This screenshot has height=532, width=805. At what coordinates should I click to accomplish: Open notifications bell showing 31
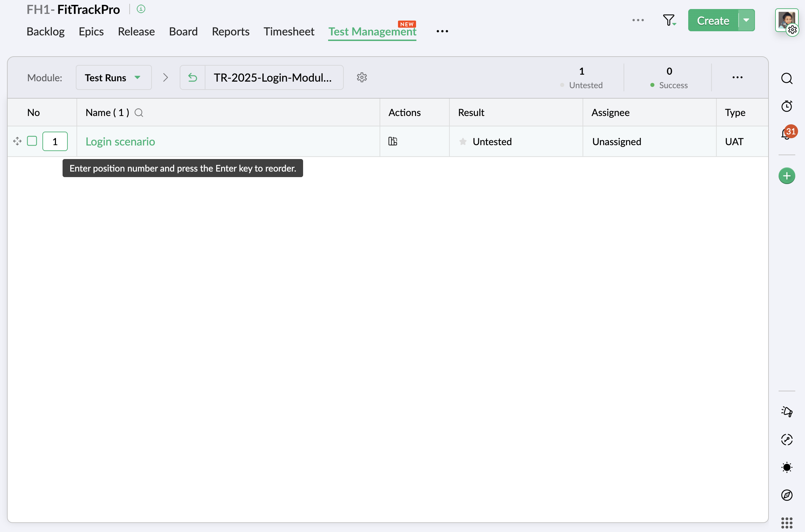(x=786, y=134)
